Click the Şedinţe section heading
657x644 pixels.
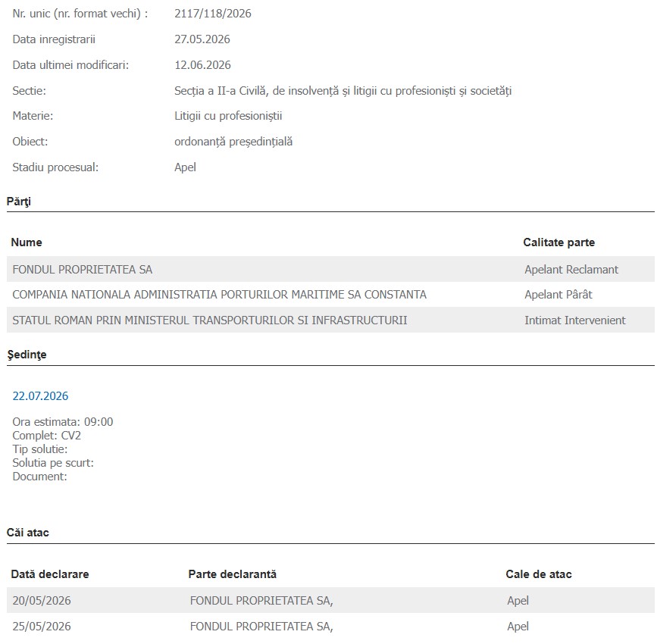27,355
